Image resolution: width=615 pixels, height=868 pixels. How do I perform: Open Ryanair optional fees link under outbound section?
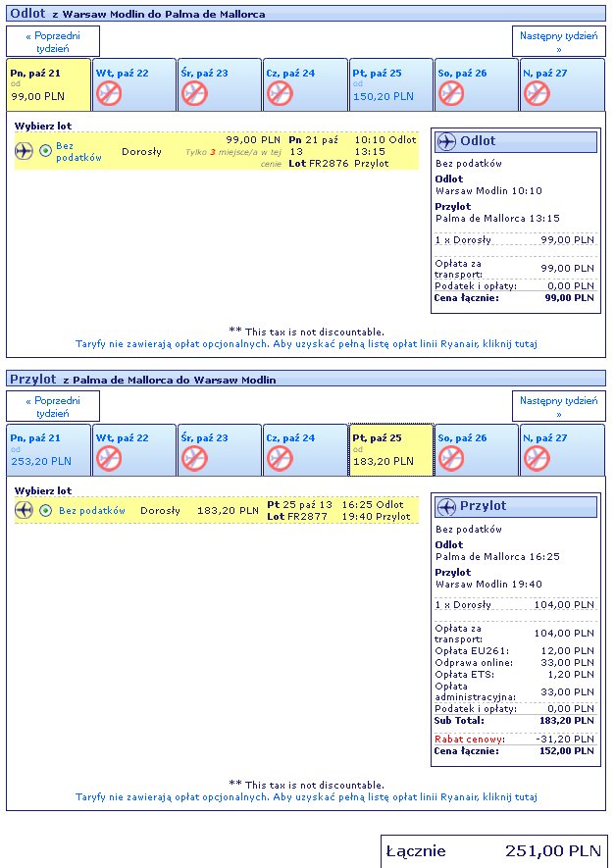click(x=306, y=344)
